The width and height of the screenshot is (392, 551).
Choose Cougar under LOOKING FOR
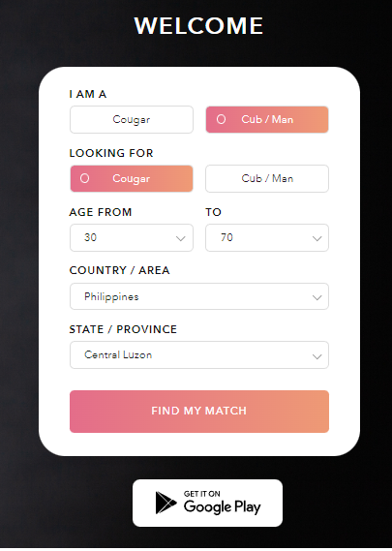pos(132,178)
